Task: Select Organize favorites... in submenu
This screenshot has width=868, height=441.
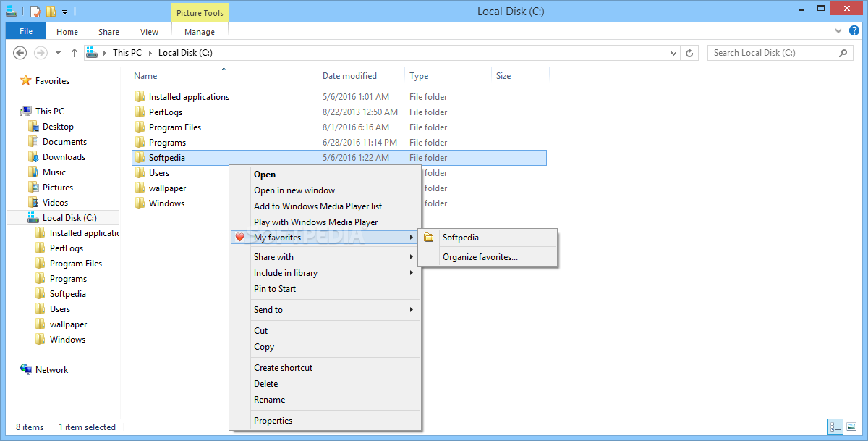Action: pyautogui.click(x=488, y=257)
